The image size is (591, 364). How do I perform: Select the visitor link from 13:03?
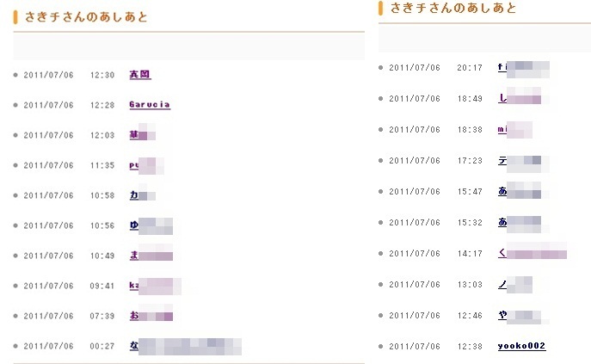(x=514, y=285)
